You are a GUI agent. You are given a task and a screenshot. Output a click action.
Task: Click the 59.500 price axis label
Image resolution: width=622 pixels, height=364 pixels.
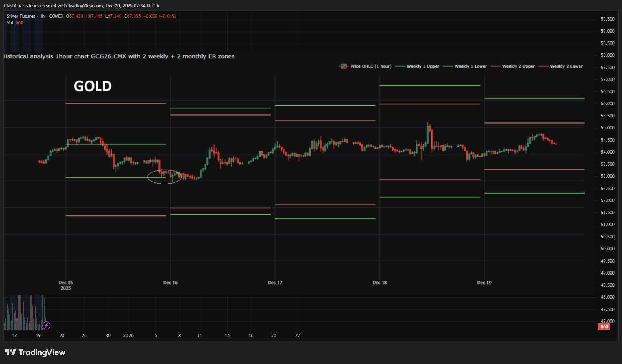click(608, 19)
